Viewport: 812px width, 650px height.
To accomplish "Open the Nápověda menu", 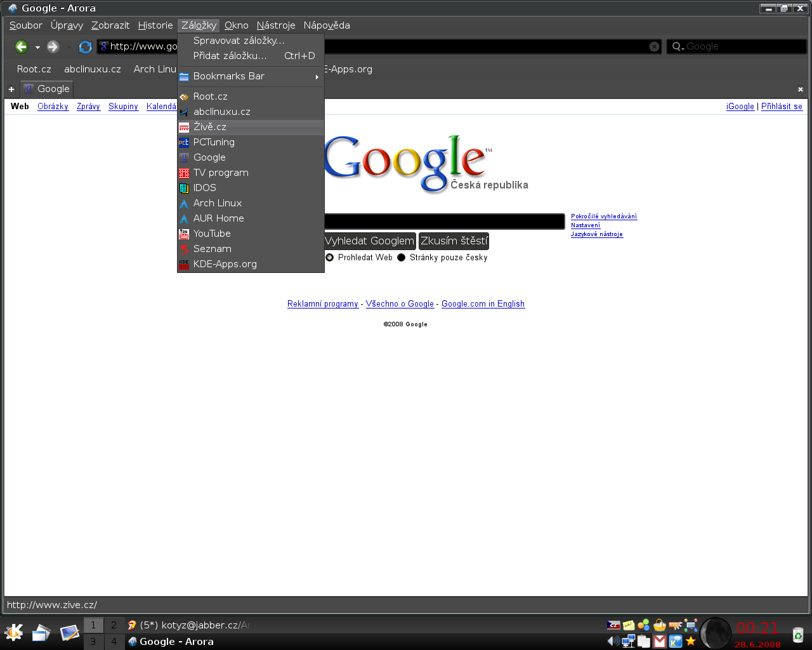I will click(327, 25).
